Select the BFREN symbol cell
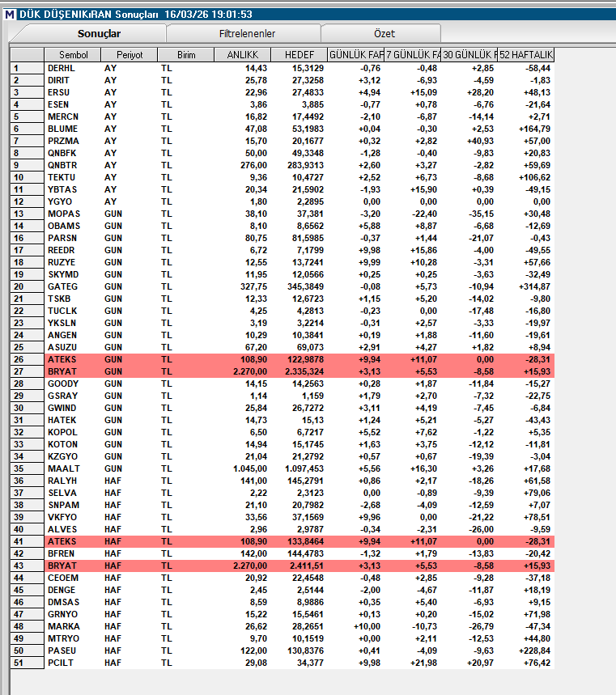This screenshot has width=616, height=695. 73,553
